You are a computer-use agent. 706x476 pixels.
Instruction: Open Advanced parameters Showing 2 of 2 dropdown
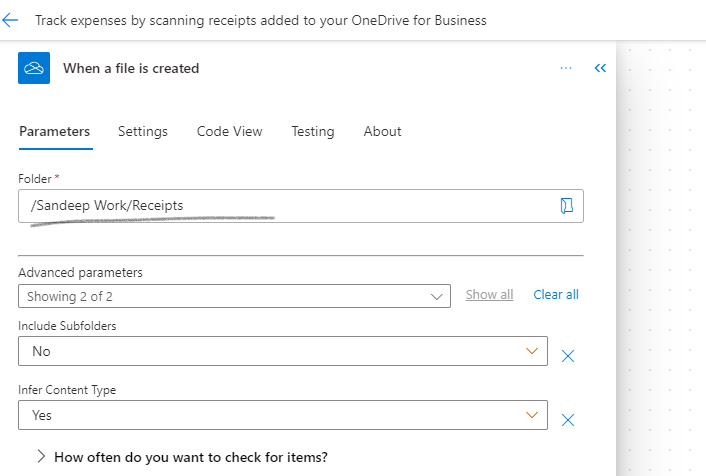(x=234, y=296)
